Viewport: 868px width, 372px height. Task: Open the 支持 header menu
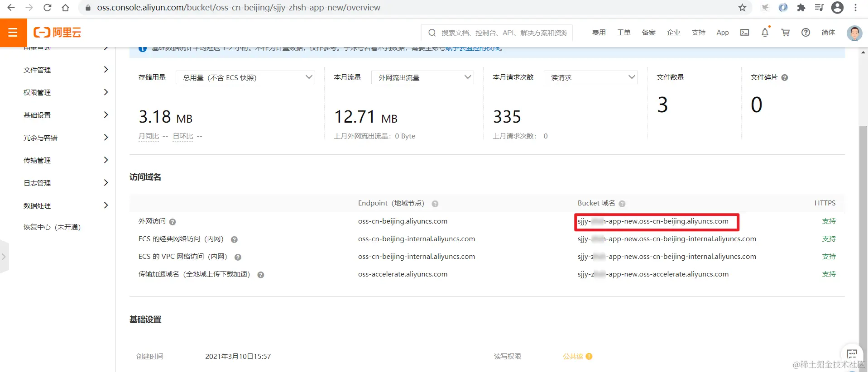pyautogui.click(x=698, y=33)
